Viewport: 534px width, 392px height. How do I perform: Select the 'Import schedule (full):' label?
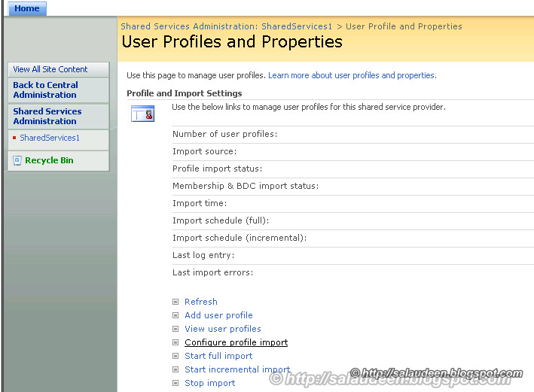(x=221, y=221)
